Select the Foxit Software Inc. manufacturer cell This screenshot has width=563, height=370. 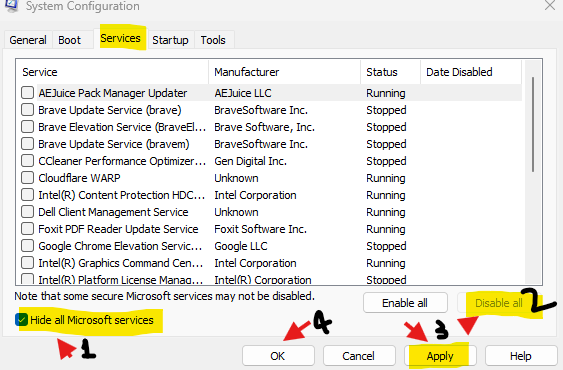click(260, 229)
